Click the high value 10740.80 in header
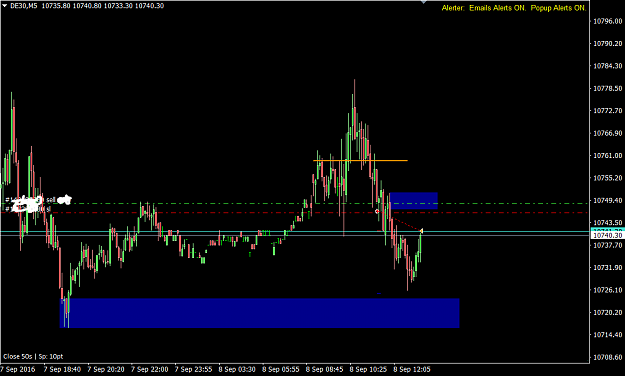This screenshot has height=376, width=625. (x=86, y=6)
